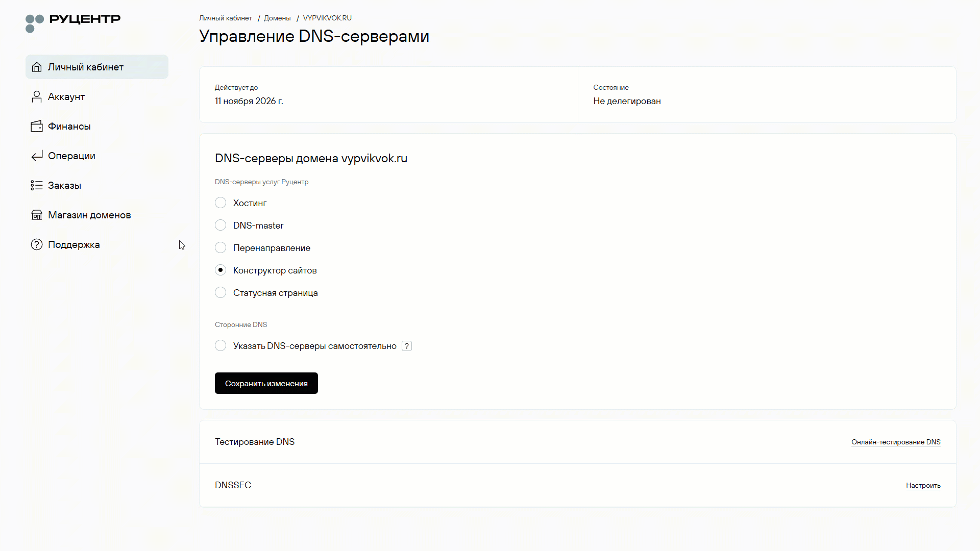This screenshot has width=980, height=551.
Task: Select the Перенаправление option
Action: coord(220,247)
